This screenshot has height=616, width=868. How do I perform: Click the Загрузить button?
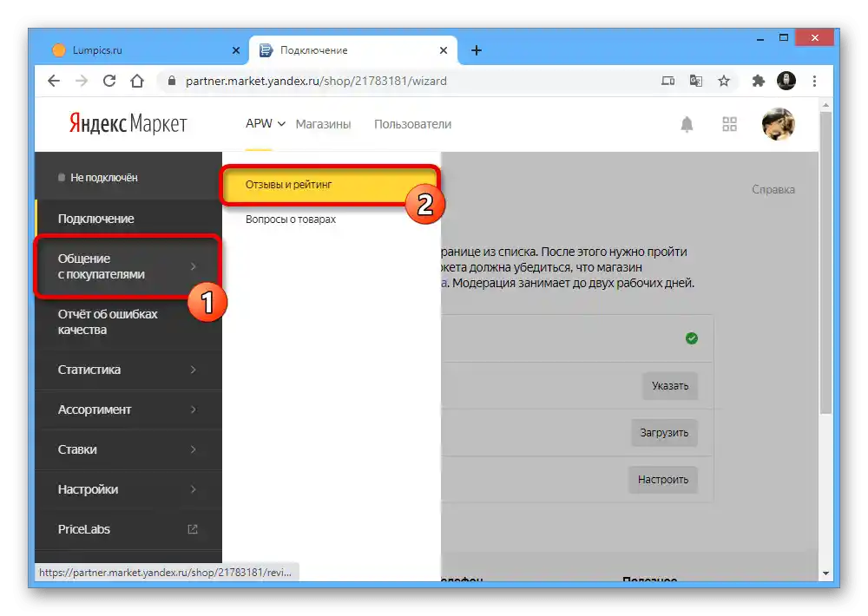664,432
